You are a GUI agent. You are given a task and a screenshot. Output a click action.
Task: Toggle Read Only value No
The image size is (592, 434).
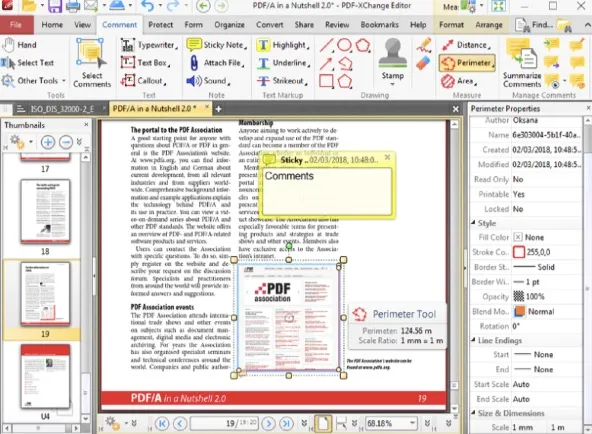tap(546, 180)
